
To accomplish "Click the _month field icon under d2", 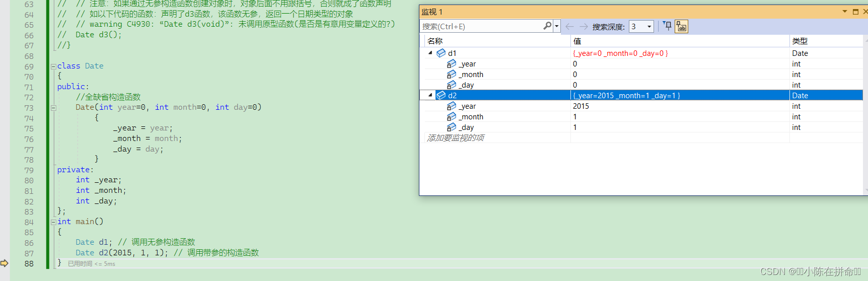I will (452, 117).
